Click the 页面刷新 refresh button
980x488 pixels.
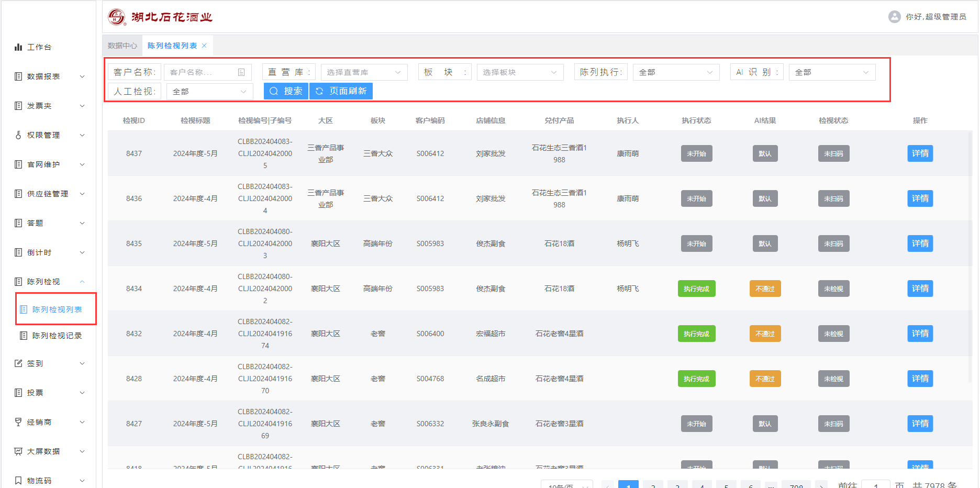341,91
